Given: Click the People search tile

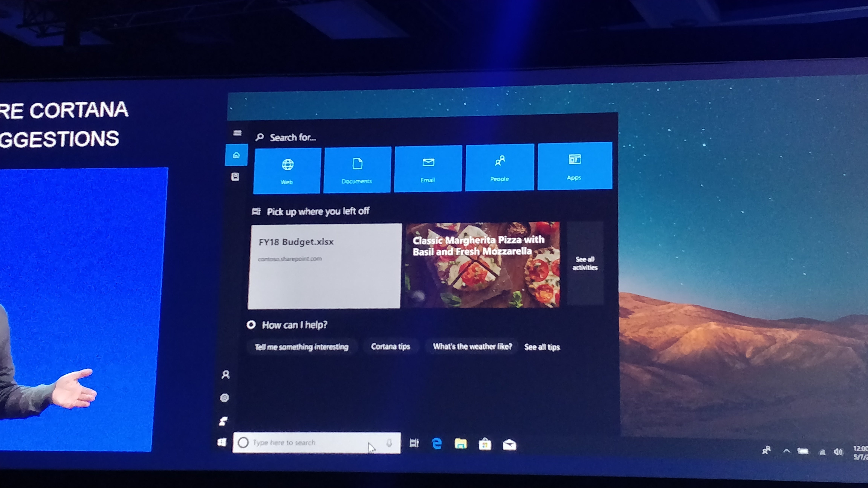Looking at the screenshot, I should click(500, 167).
